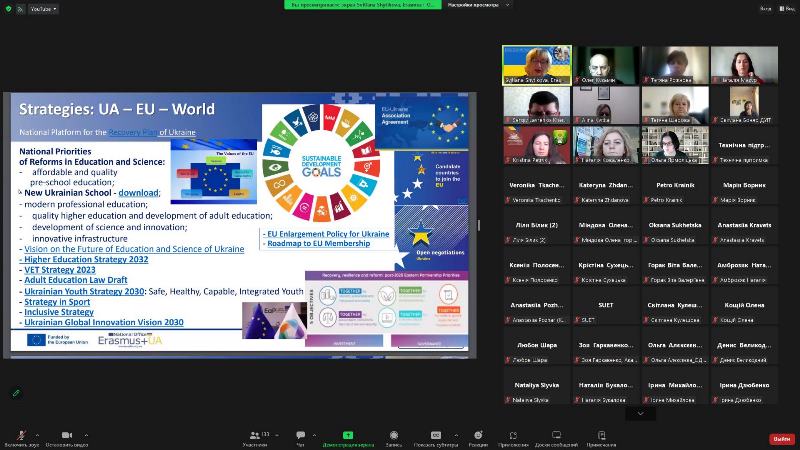The width and height of the screenshot is (800, 450).
Task: Click the 'Inclusive Strategy' link
Action: [x=59, y=312]
